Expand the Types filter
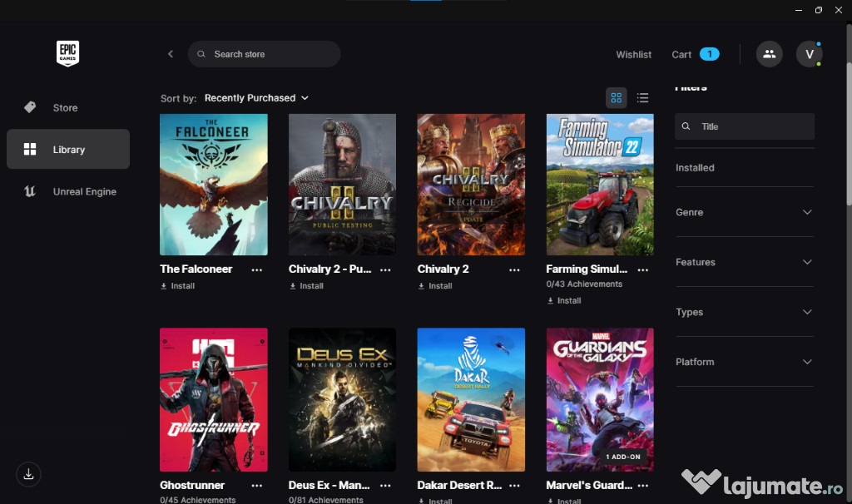This screenshot has height=504, width=852. coord(745,312)
